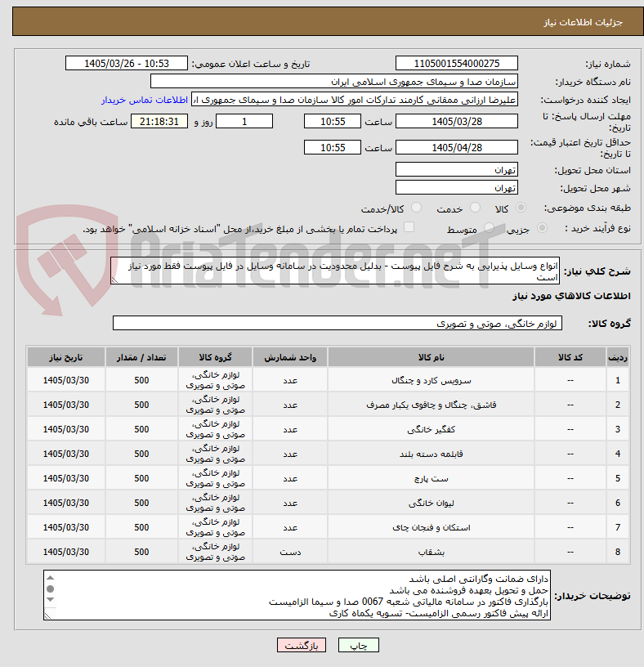The width and height of the screenshot is (644, 667).
Task: Click the request creator field
Action: tap(355, 100)
